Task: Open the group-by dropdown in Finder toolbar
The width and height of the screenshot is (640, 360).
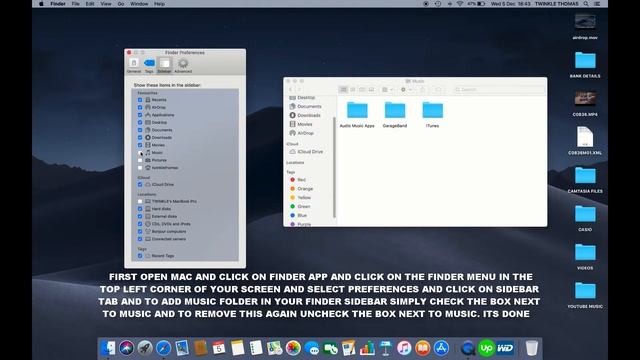Action: click(x=387, y=89)
